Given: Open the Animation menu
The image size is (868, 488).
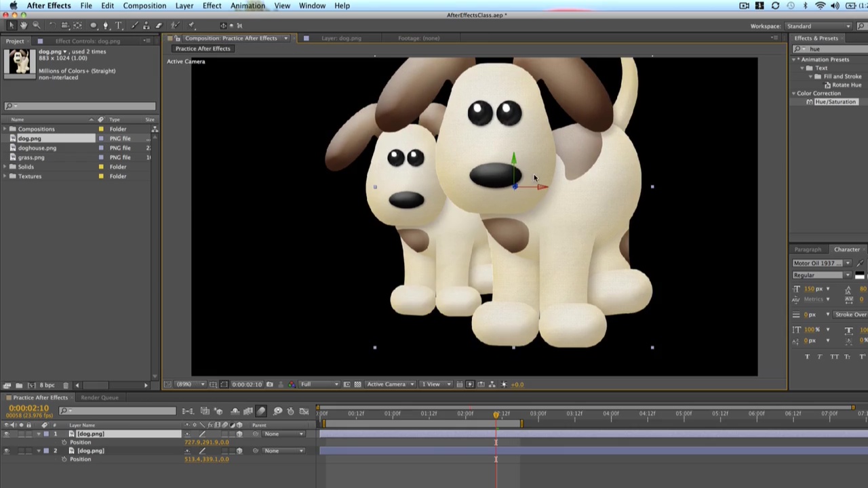Looking at the screenshot, I should pos(248,5).
